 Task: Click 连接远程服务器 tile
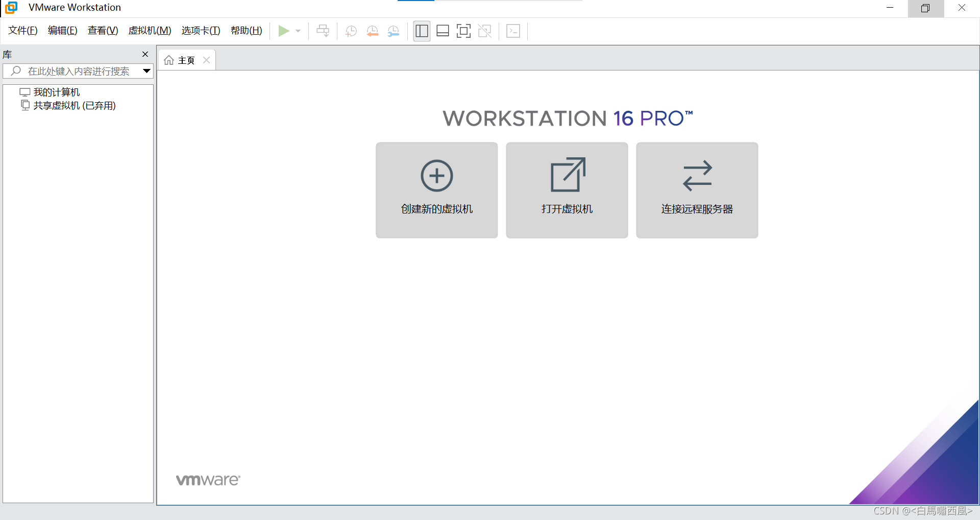[x=697, y=190]
